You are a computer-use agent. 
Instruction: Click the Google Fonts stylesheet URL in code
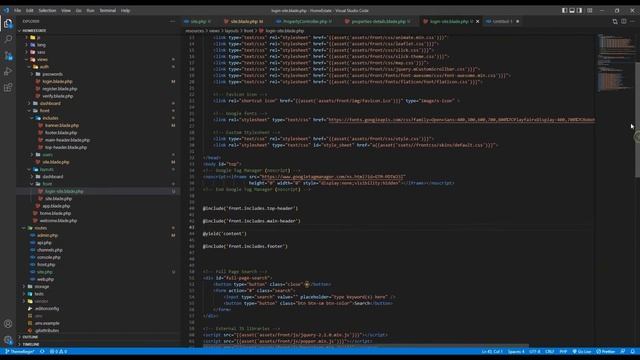[461, 120]
